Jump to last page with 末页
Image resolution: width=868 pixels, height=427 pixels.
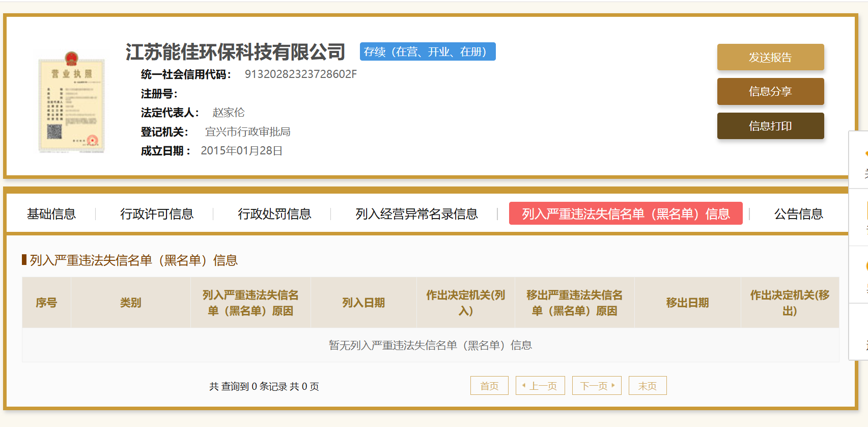[648, 386]
